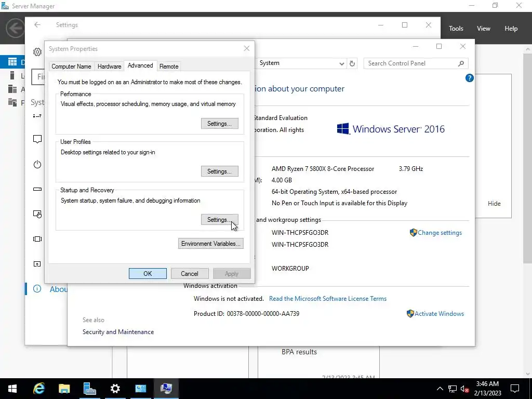This screenshot has width=532, height=399.
Task: Refresh the Control Panel address bar
Action: (x=352, y=63)
